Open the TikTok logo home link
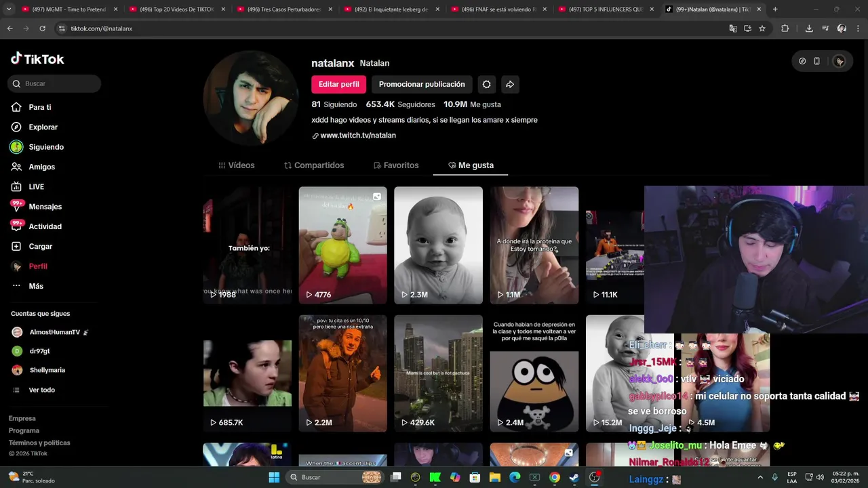868x488 pixels. pos(37,59)
